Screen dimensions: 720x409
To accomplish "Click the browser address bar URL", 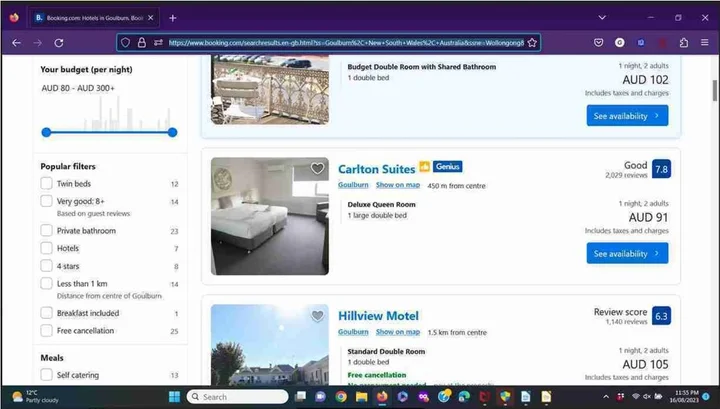I will click(346, 43).
